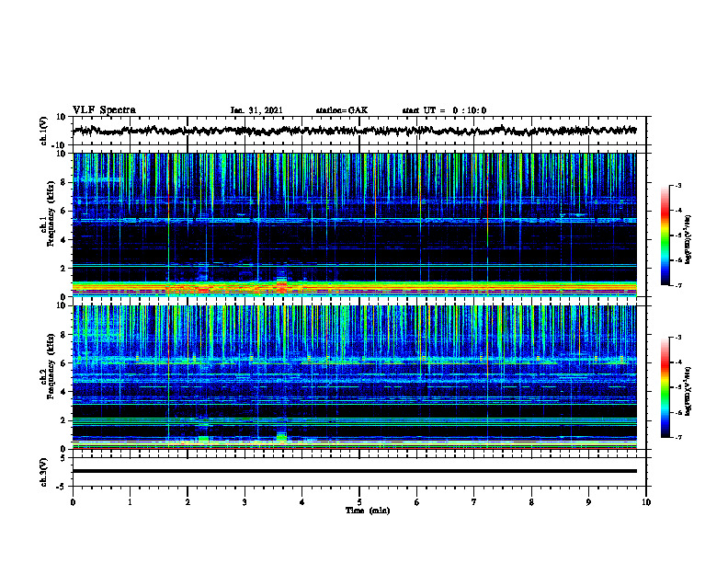Click the "-7" label on the ch.1 colorbar
The height and width of the screenshot is (563, 728).
(x=678, y=285)
